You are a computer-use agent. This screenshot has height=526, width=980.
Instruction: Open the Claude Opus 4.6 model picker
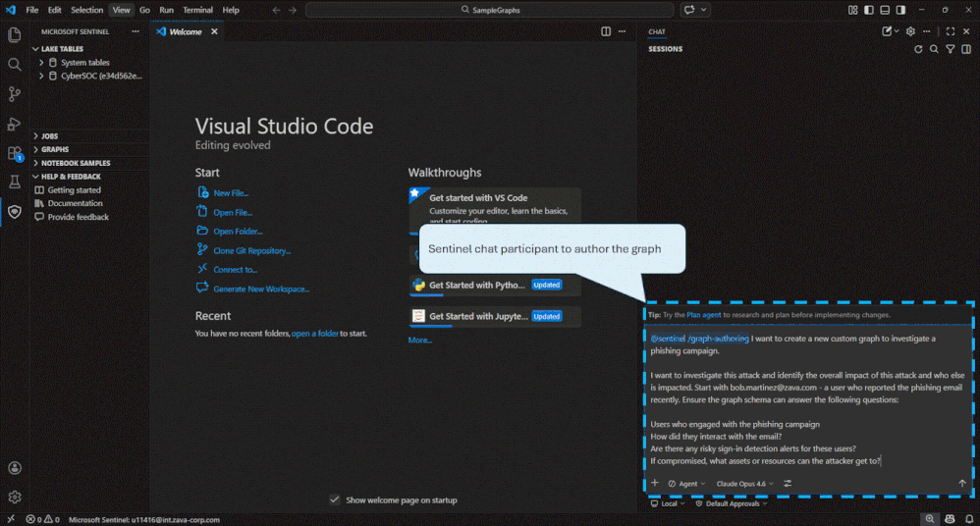pyautogui.click(x=744, y=484)
